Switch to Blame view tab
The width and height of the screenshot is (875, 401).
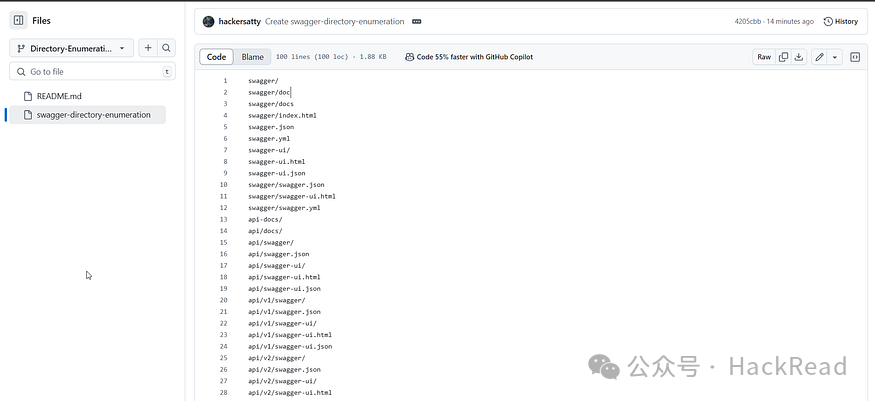(252, 57)
